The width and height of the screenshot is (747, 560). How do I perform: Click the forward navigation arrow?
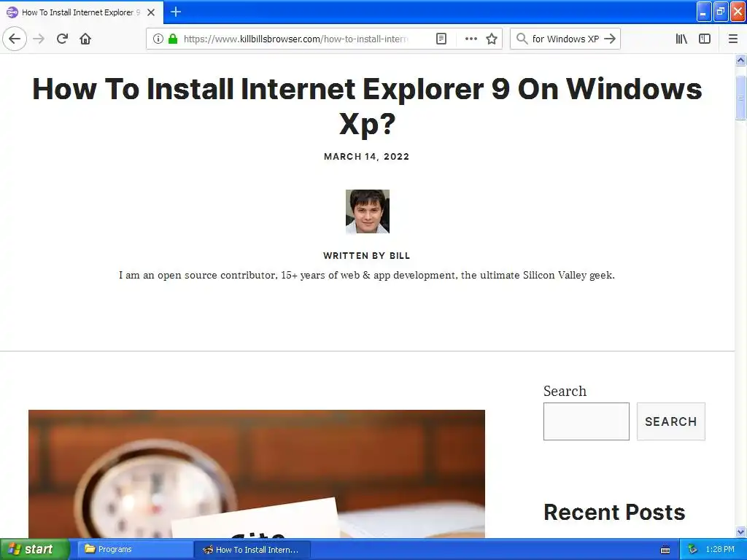[x=39, y=39]
